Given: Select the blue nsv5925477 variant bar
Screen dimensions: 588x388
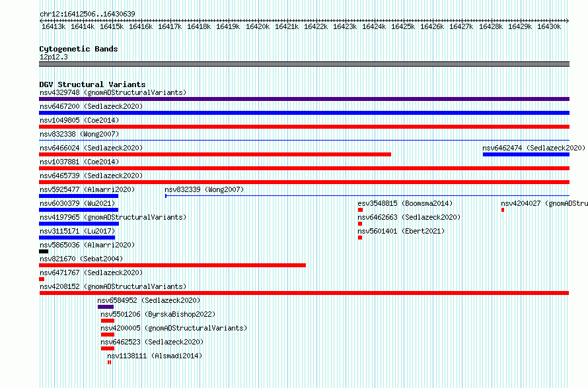Looking at the screenshot, I should click(79, 196).
